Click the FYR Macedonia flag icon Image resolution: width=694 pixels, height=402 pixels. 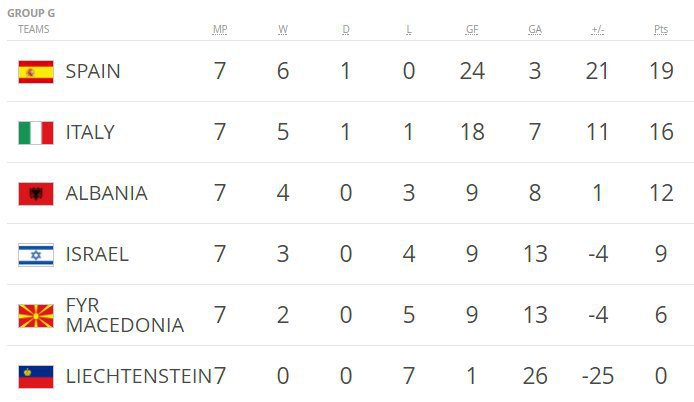[36, 316]
